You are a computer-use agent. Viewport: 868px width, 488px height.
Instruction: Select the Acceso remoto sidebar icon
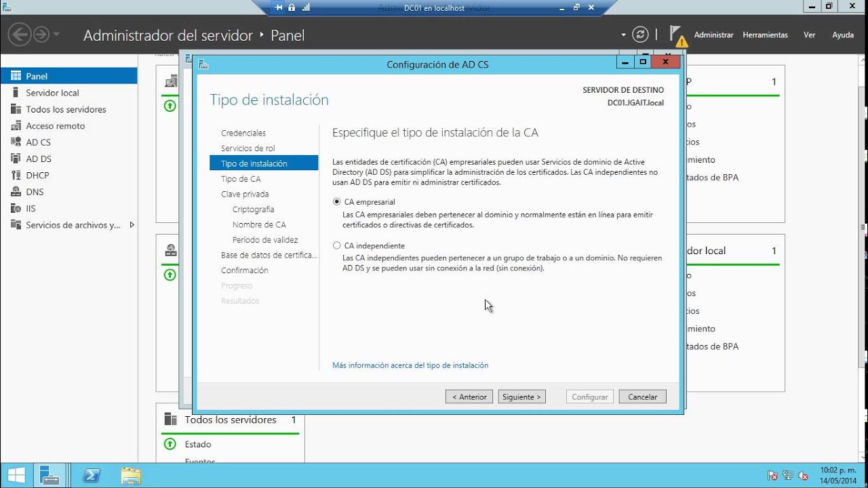16,125
